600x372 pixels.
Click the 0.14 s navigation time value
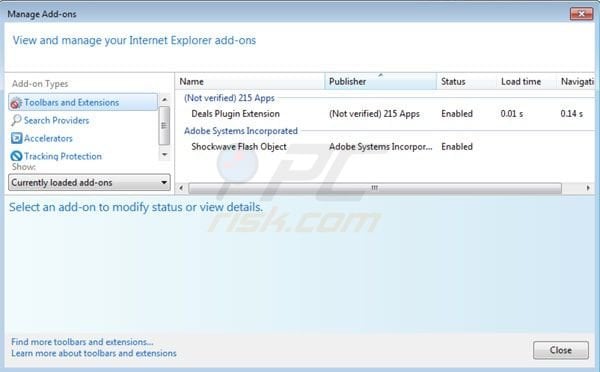coord(571,114)
